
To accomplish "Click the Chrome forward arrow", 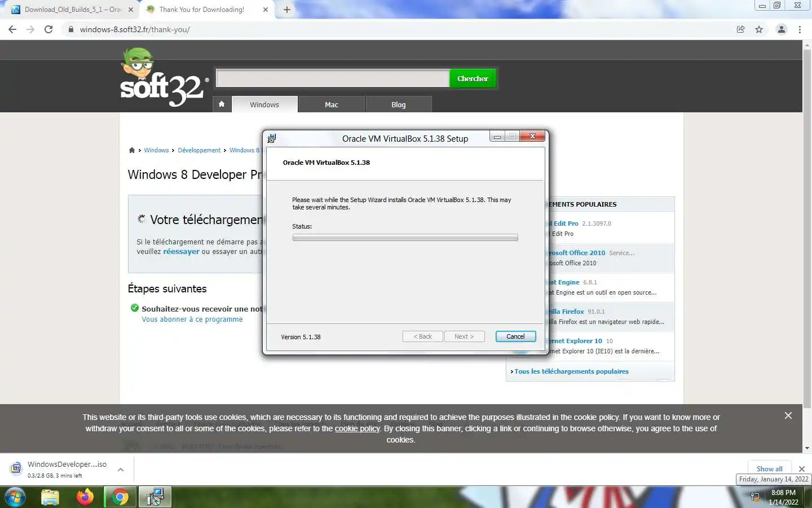I will coord(30,29).
